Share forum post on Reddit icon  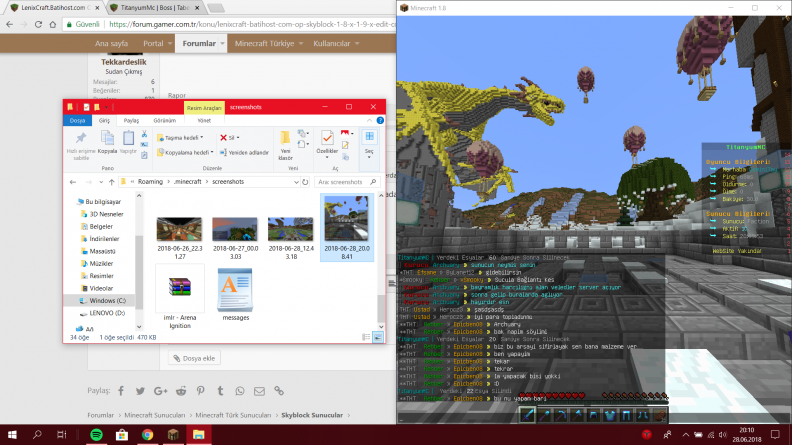(x=181, y=391)
